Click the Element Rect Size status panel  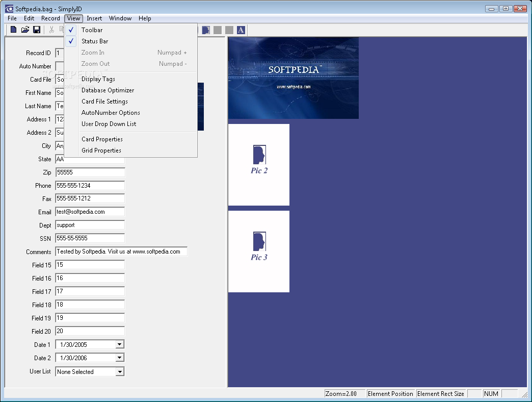pyautogui.click(x=441, y=393)
